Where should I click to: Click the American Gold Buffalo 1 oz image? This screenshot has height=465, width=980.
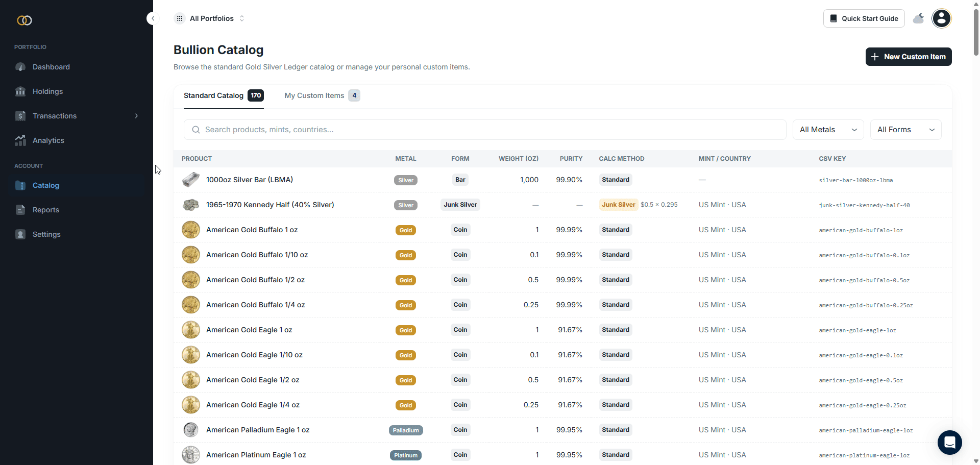191,230
